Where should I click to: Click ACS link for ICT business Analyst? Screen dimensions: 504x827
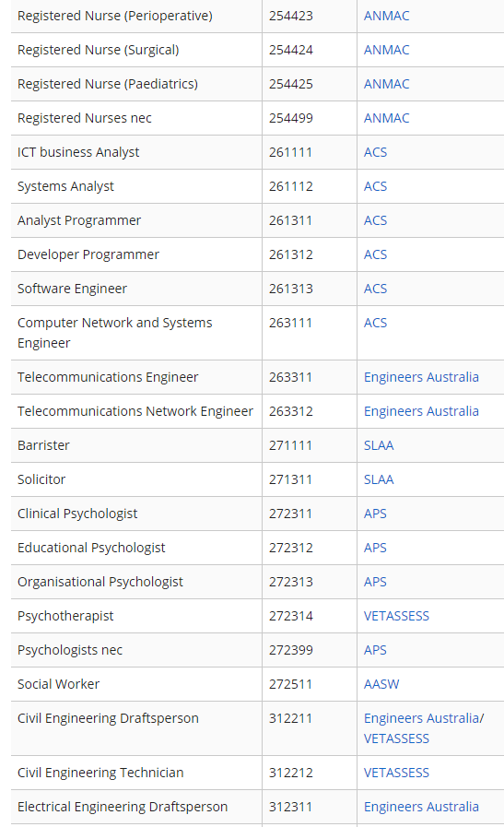pyautogui.click(x=375, y=152)
